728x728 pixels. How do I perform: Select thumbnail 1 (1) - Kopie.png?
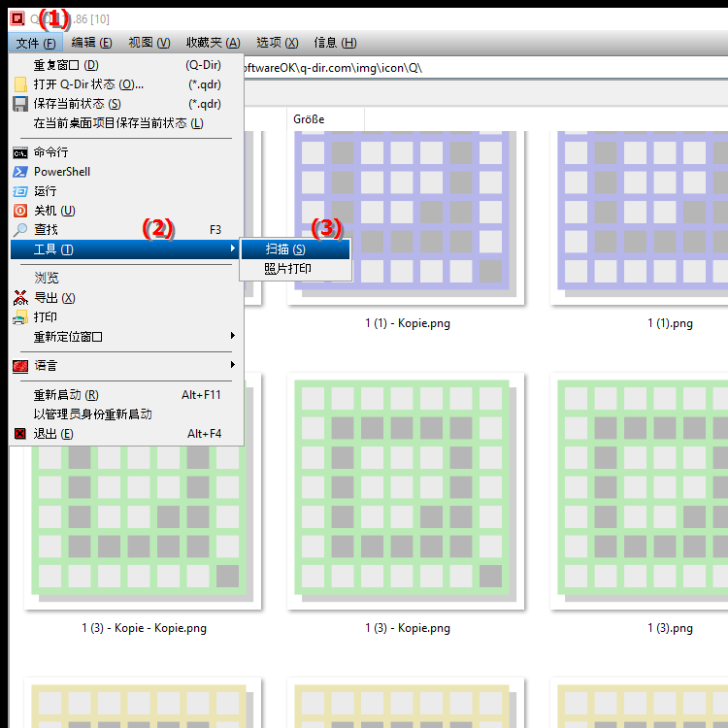(x=406, y=217)
